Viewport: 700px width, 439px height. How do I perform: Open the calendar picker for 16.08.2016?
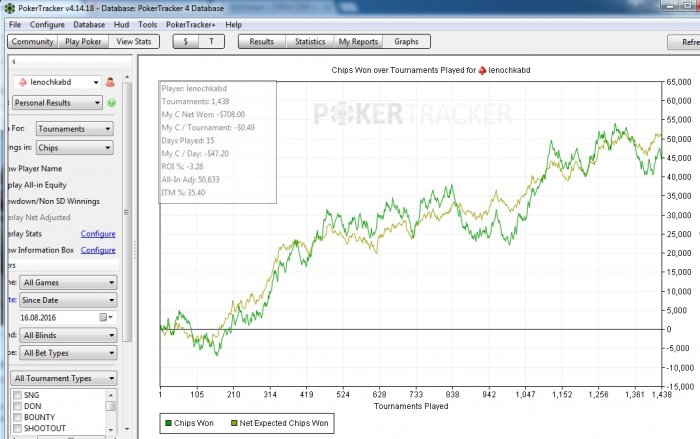tap(103, 317)
